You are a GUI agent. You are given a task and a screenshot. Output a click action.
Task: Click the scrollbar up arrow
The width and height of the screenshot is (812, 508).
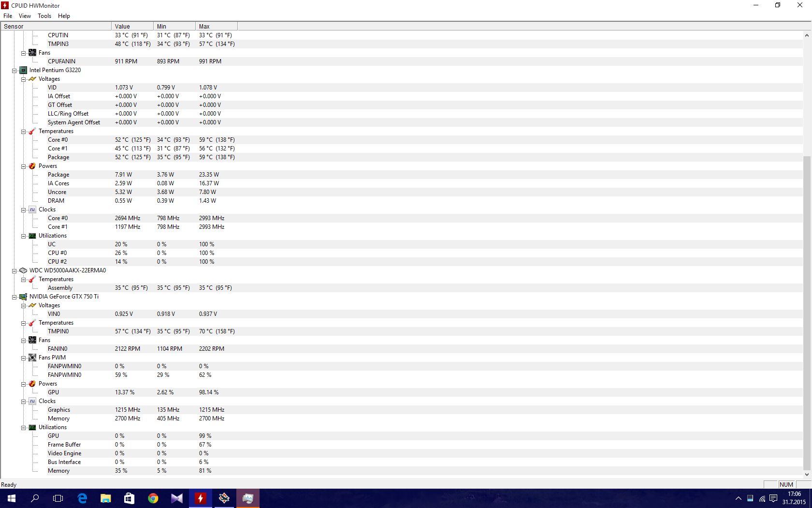807,35
